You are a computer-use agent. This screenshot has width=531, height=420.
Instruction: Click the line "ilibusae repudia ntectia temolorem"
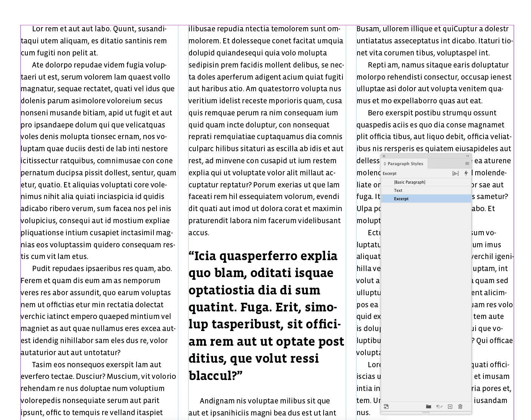coord(264,29)
